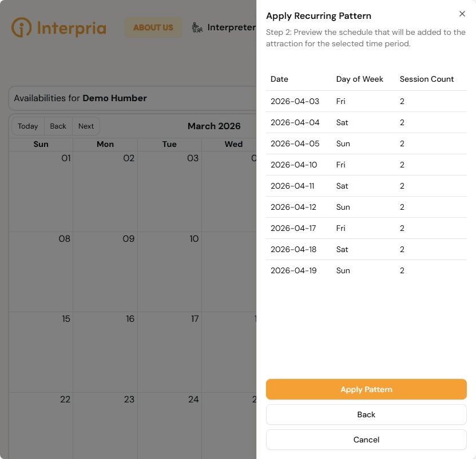This screenshot has height=459, width=476.
Task: Go Back one month in the calendar
Action: coord(58,126)
